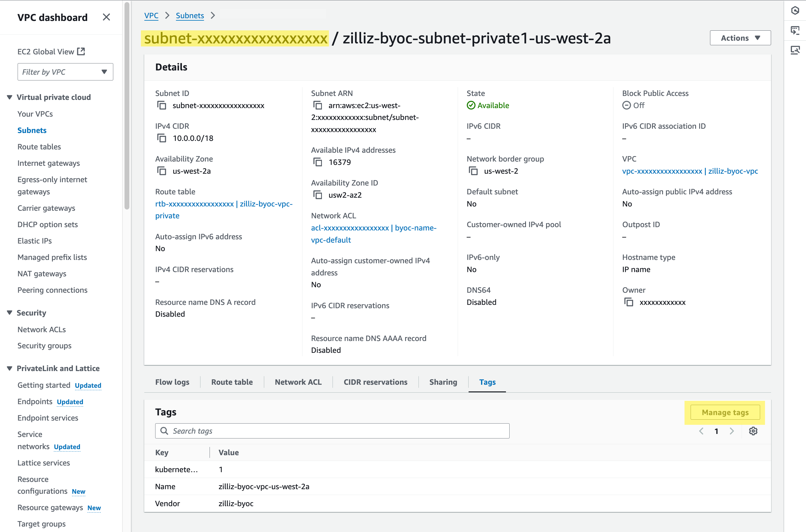Collapse the Security section
Screen dimensions: 806x532
(x=9, y=313)
